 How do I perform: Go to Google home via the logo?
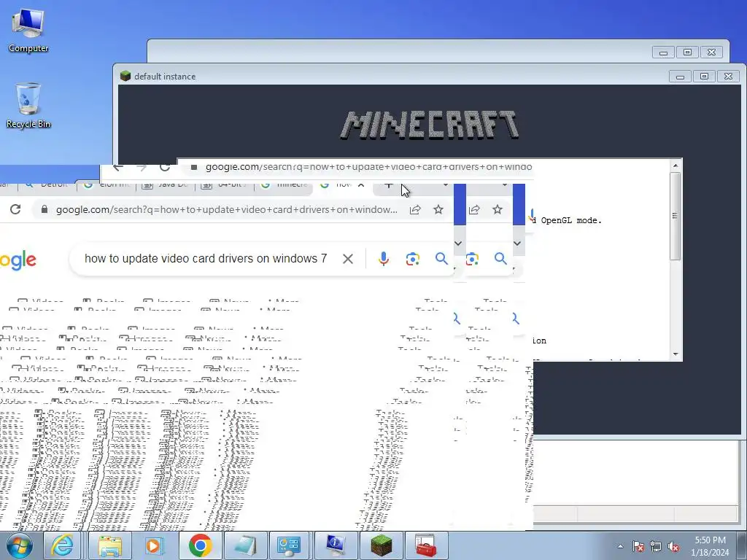tap(18, 260)
